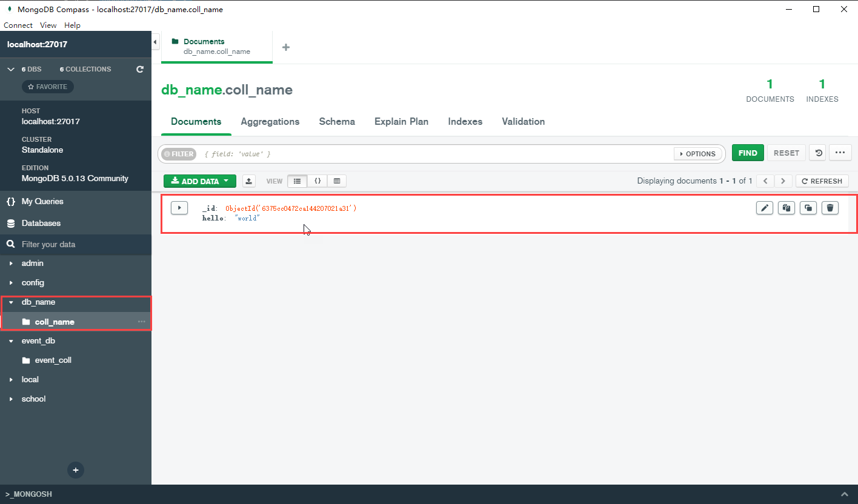Clone the document
This screenshot has width=858, height=504.
(808, 208)
